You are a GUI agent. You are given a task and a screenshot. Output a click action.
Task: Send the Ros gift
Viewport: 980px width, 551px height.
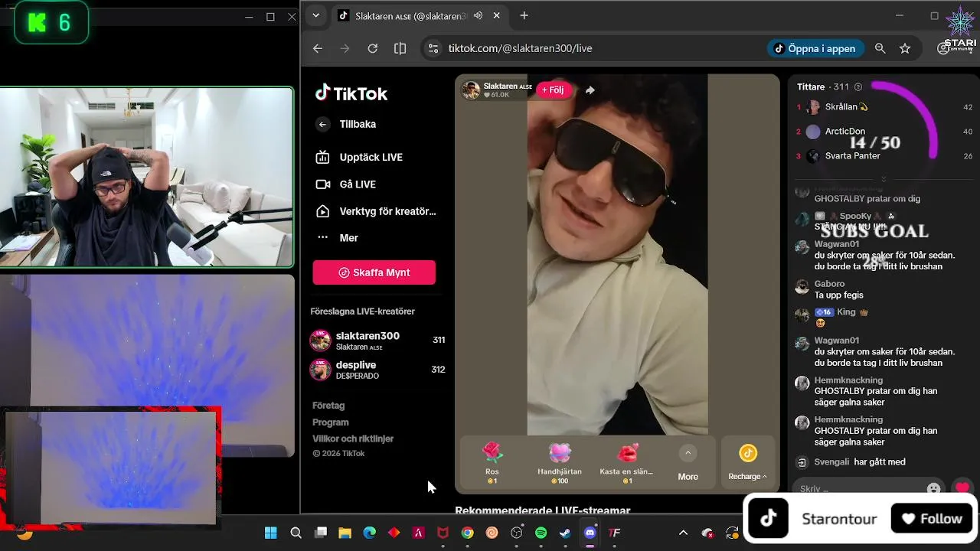[x=492, y=462]
